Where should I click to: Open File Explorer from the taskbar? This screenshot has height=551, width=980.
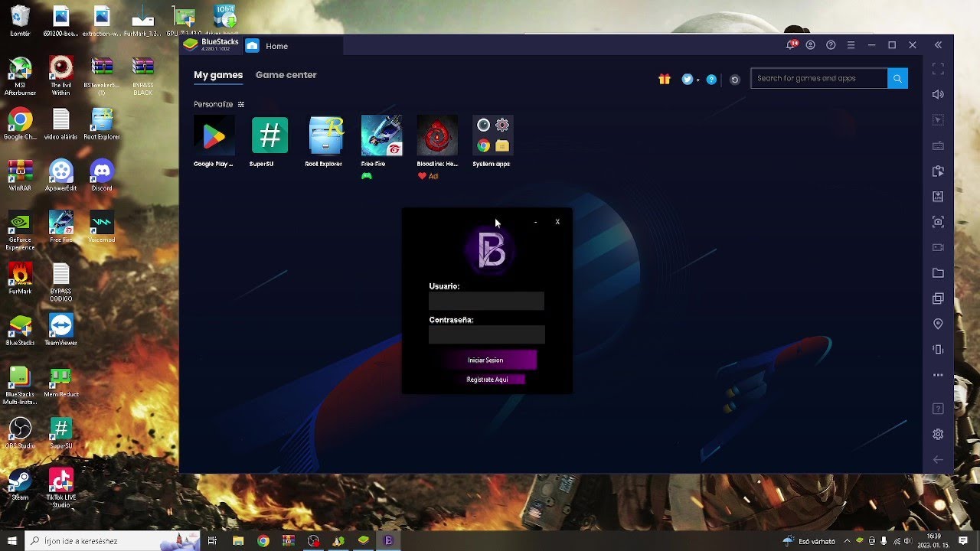pyautogui.click(x=238, y=541)
